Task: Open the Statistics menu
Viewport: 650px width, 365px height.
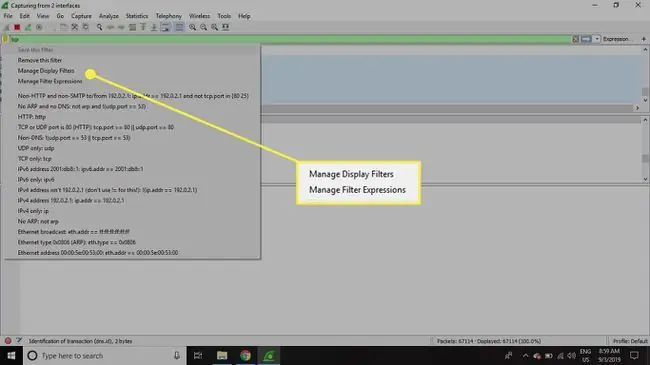Action: pos(137,16)
